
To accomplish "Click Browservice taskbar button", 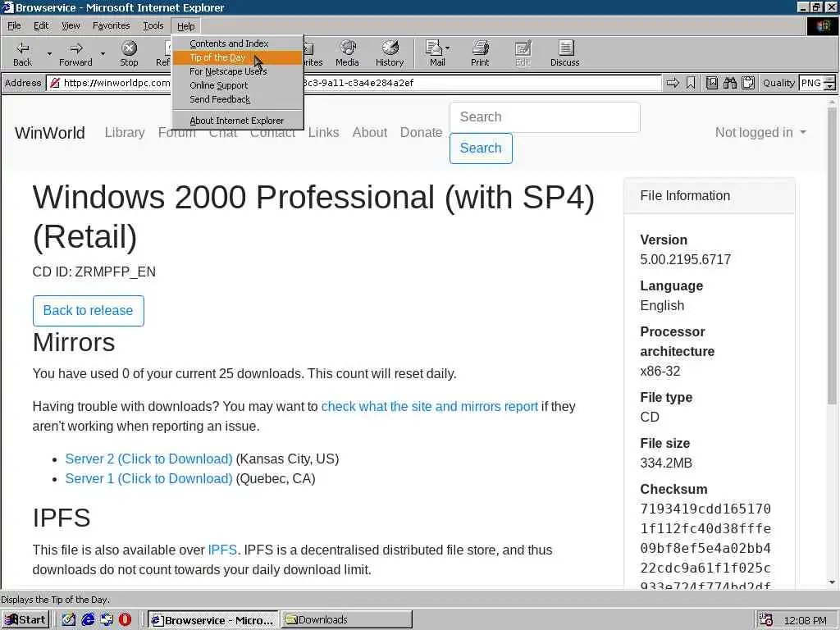I will click(x=213, y=620).
